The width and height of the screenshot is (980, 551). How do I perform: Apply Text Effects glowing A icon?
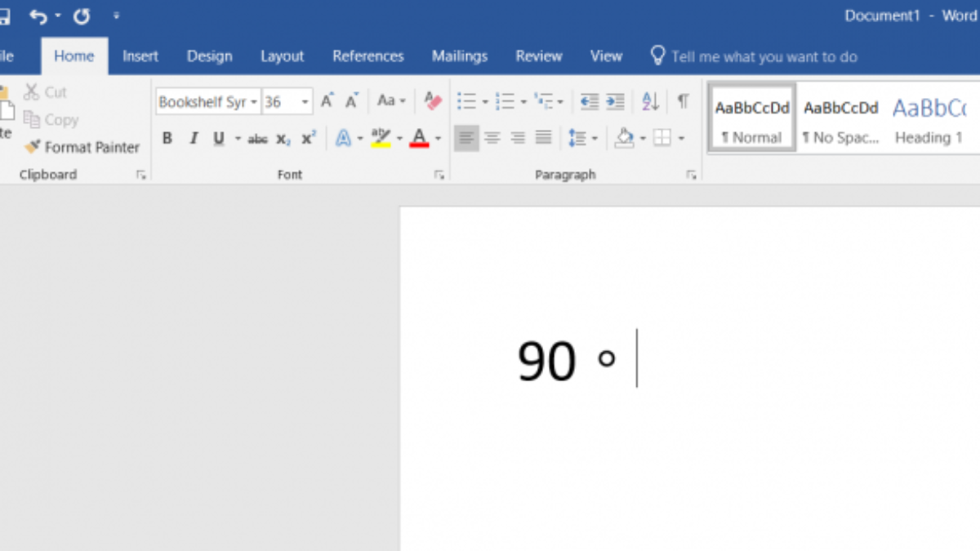tap(343, 139)
